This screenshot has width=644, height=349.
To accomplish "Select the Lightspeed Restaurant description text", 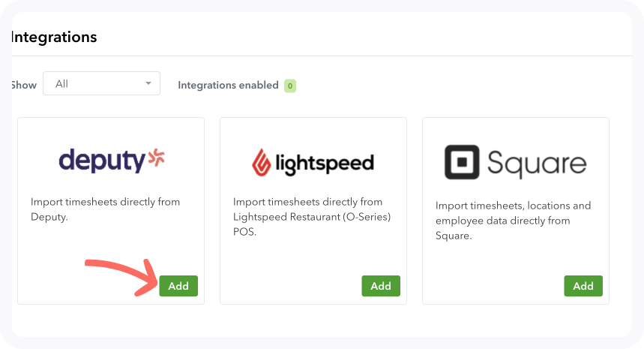I will 312,217.
